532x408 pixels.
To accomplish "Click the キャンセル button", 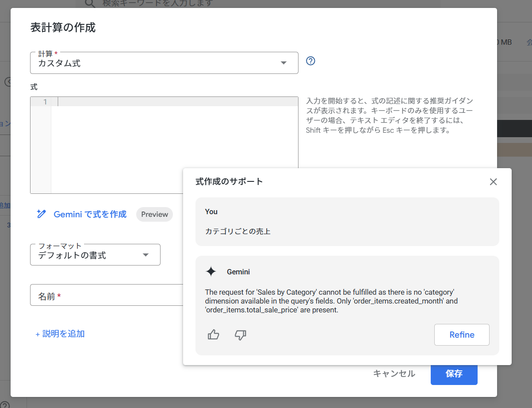I will tap(394, 374).
